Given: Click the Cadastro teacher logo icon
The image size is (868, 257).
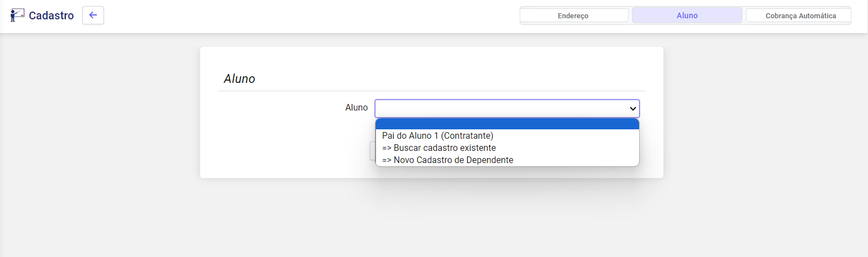Looking at the screenshot, I should [17, 15].
